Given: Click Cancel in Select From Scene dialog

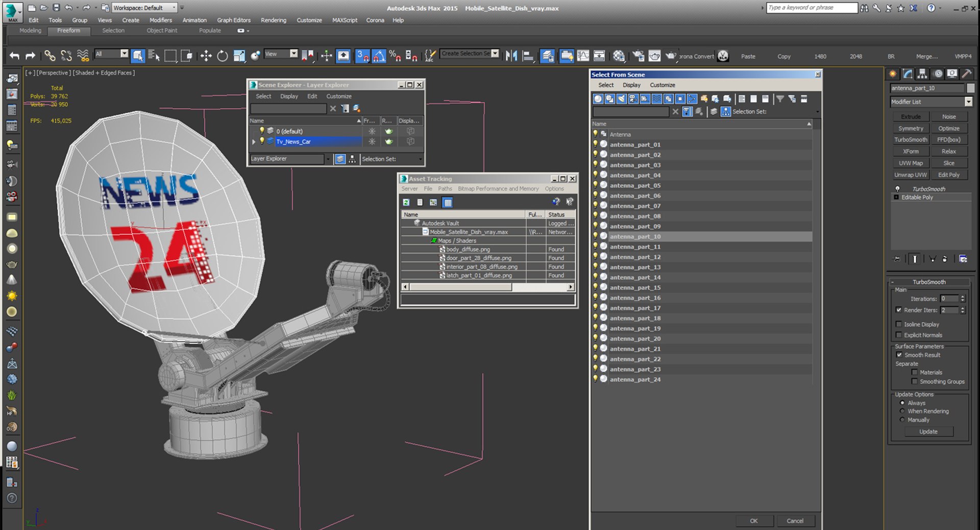Looking at the screenshot, I should point(795,521).
